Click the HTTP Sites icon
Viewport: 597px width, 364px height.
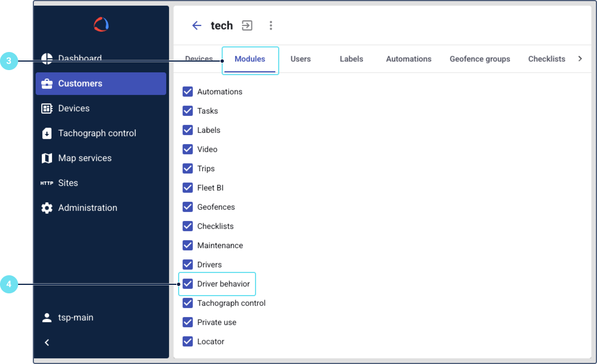[x=47, y=183]
